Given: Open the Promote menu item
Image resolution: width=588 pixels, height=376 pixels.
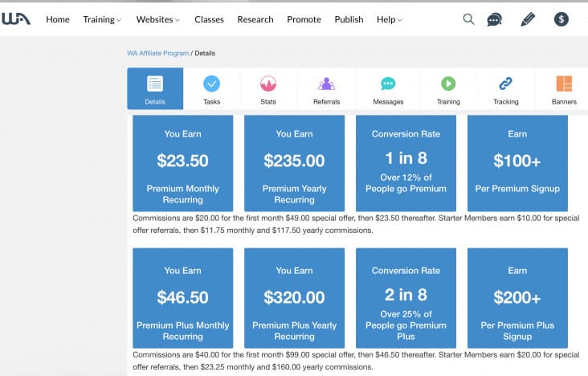Looking at the screenshot, I should click(x=304, y=19).
